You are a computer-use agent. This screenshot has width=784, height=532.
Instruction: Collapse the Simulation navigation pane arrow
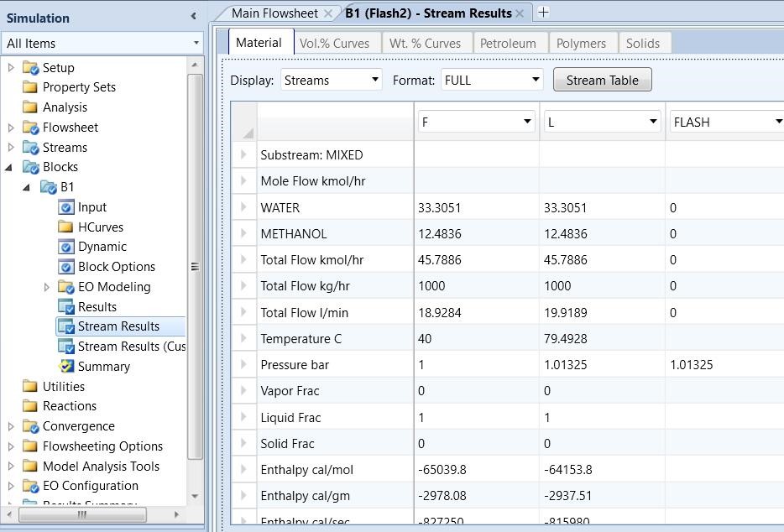click(x=193, y=17)
